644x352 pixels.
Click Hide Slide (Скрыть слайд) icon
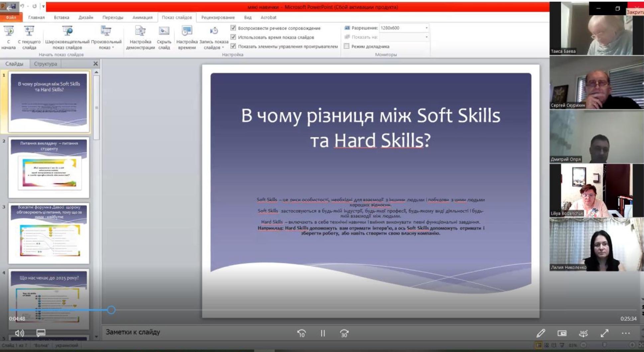[x=164, y=32]
